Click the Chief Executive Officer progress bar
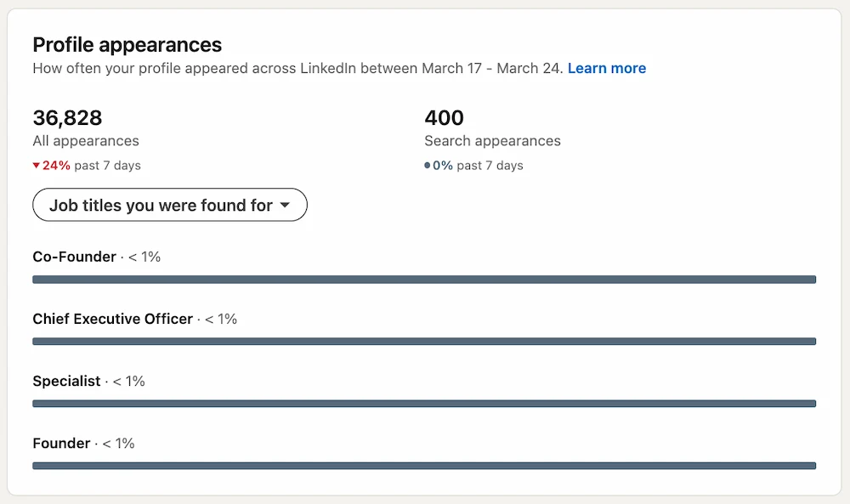Image resolution: width=850 pixels, height=504 pixels. coord(423,341)
